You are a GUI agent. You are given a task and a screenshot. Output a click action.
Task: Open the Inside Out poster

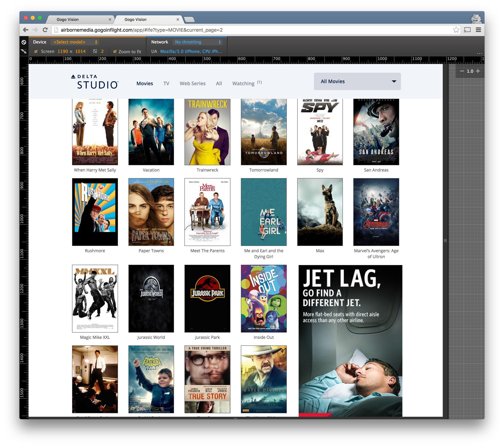(264, 298)
